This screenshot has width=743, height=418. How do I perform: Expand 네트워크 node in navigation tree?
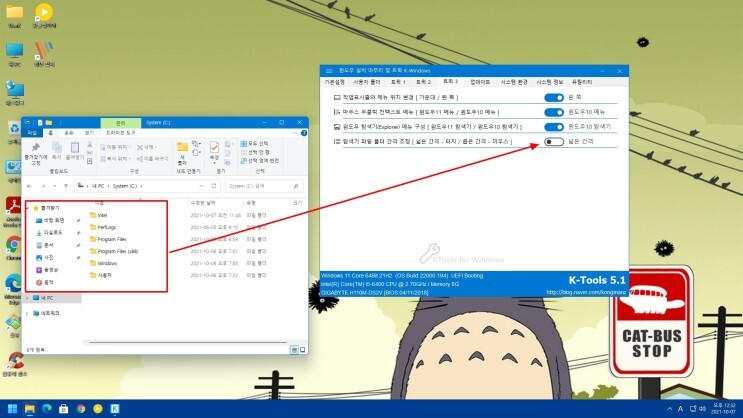tap(27, 313)
